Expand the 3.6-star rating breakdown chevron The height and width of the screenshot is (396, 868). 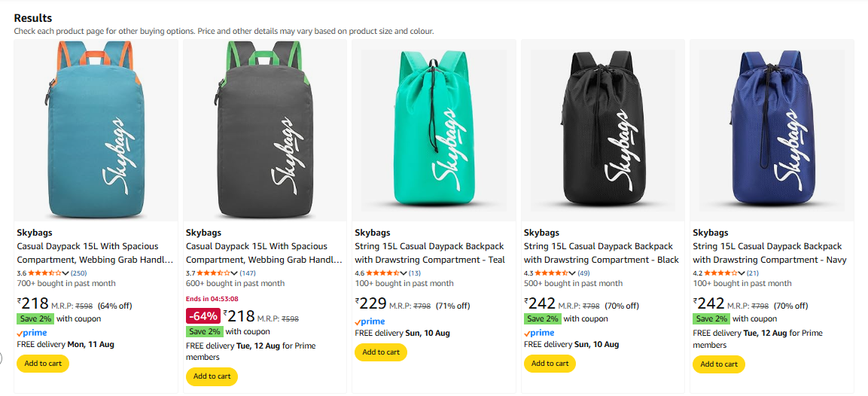pos(65,273)
